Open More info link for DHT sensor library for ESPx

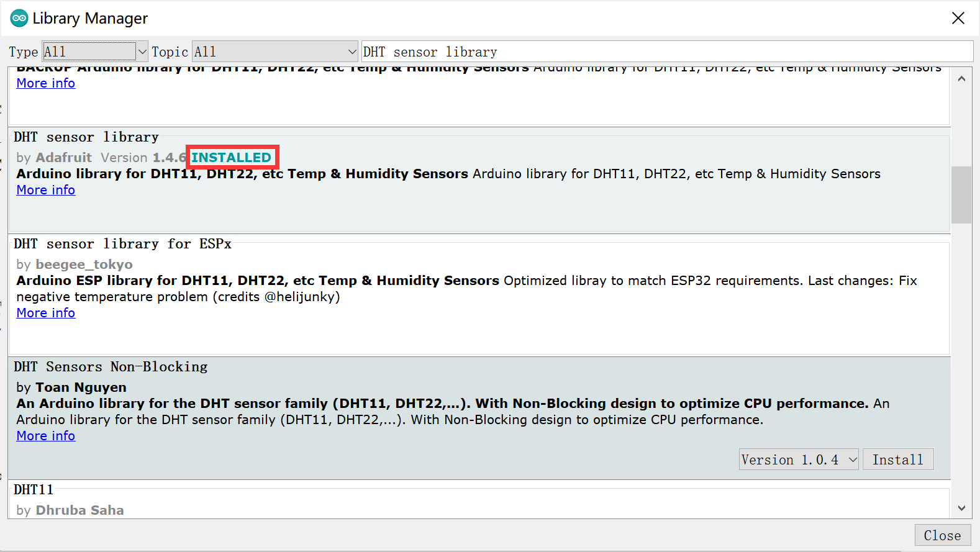[46, 313]
